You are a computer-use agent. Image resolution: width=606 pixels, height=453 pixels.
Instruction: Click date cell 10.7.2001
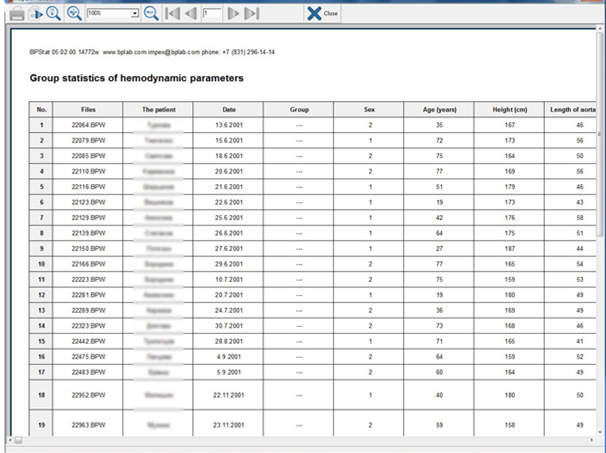(x=229, y=279)
